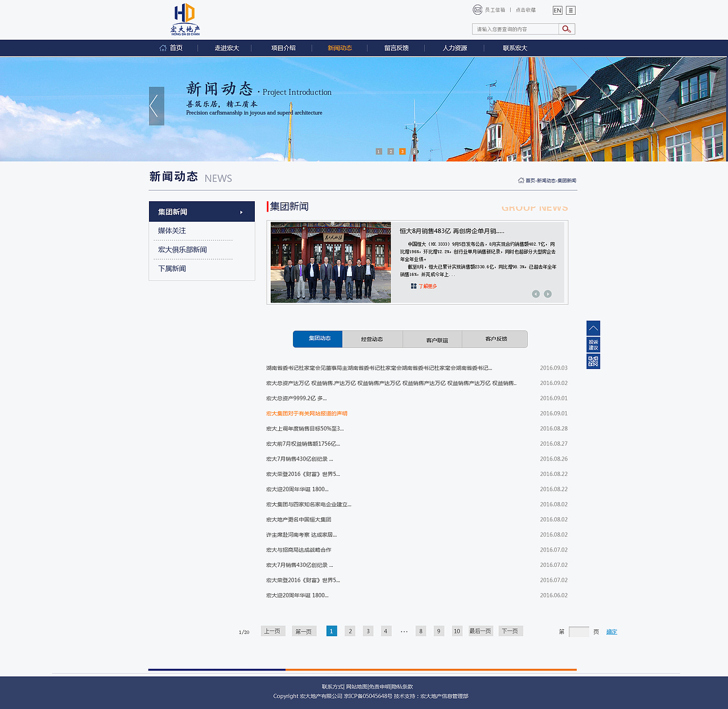728x709 pixels.
Task: Open the orange 宏大集团对于有关网站报道的声明 article
Action: click(x=307, y=413)
